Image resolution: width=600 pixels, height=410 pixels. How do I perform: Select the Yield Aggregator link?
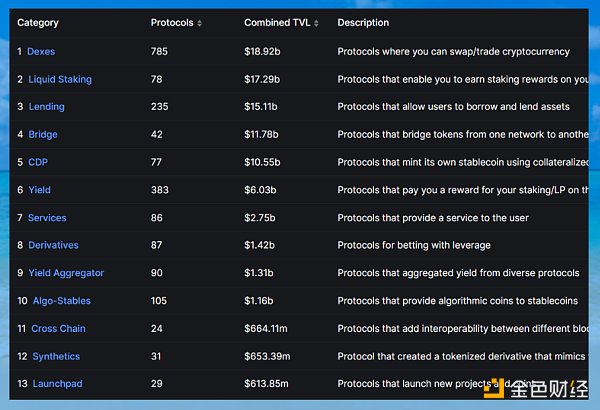tap(66, 273)
